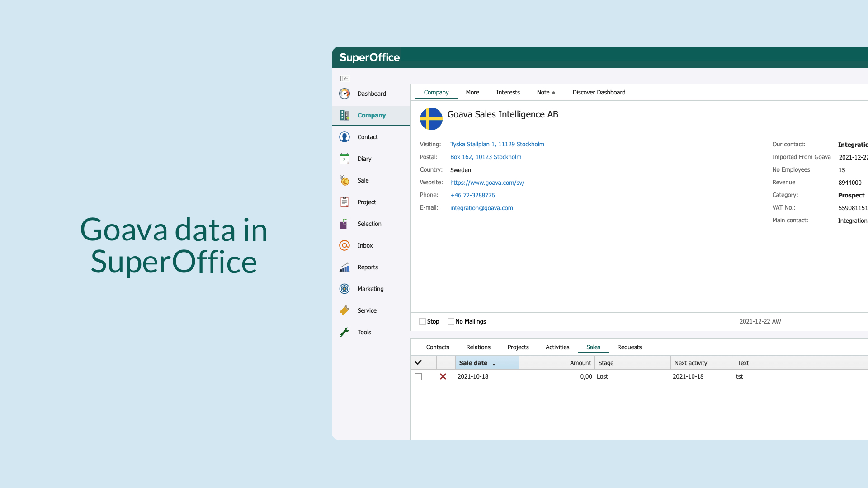Tick the No Mailings checkbox
868x488 pixels.
point(451,322)
